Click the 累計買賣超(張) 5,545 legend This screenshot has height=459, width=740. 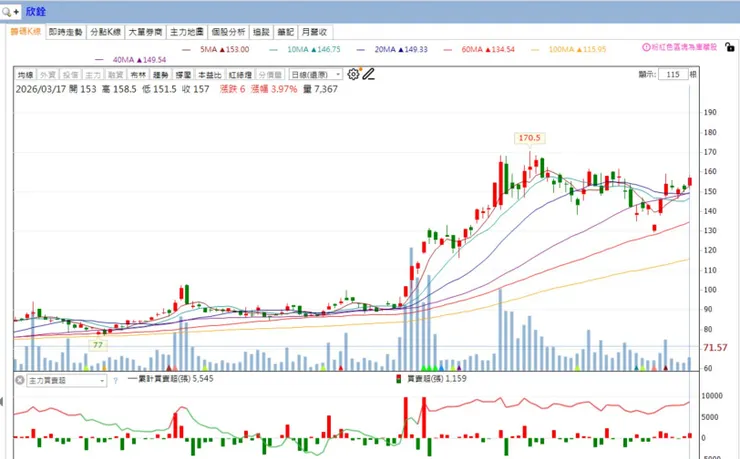pyautogui.click(x=171, y=378)
